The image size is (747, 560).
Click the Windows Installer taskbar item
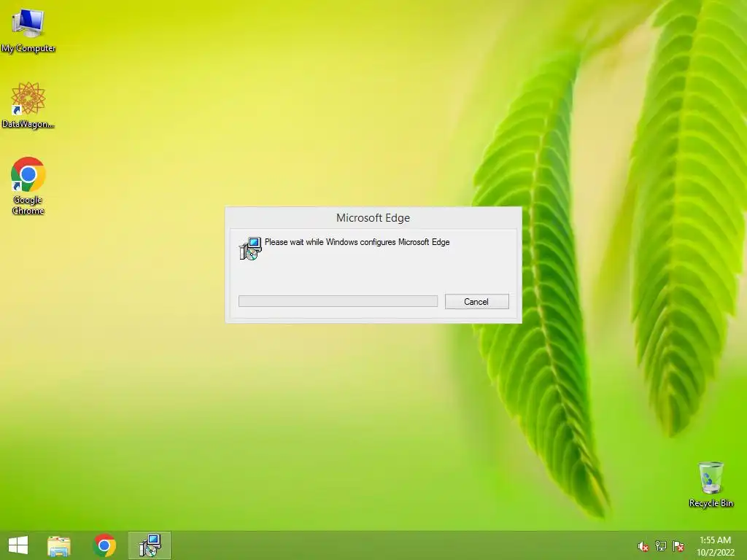click(x=150, y=545)
